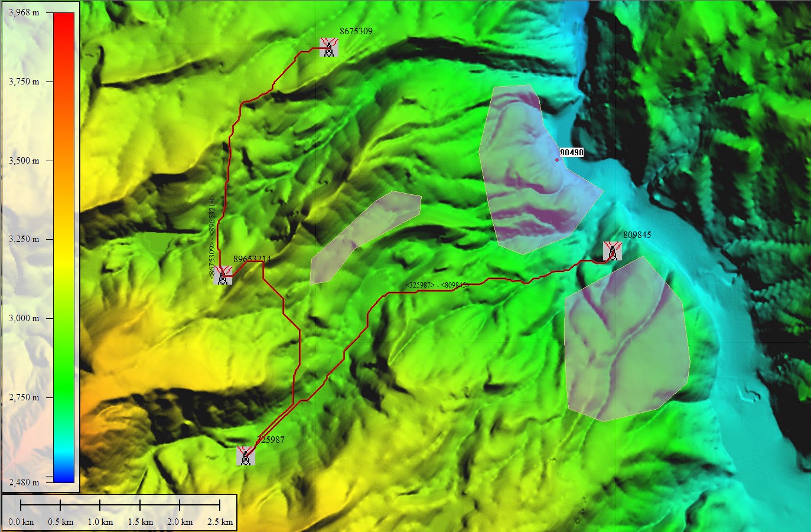Click the vertical <8675309> - <89653214> path label
Screen dimensions: 811x532
coord(212,236)
